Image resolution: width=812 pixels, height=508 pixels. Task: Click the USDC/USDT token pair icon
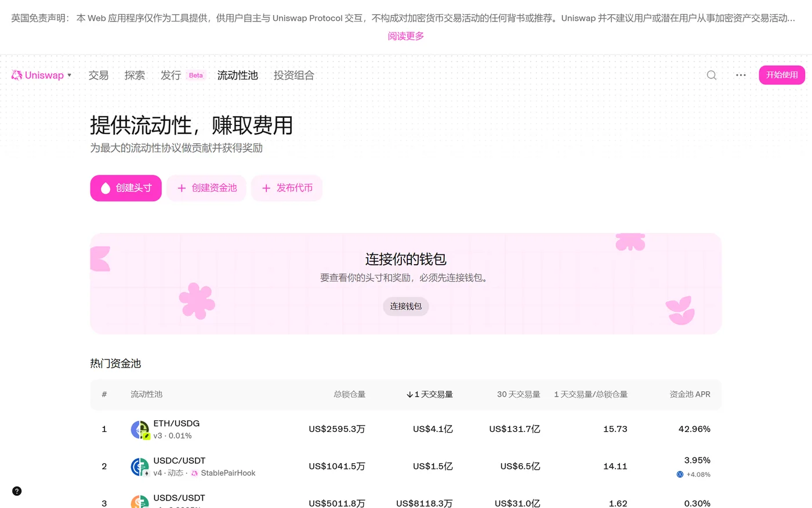(x=140, y=467)
